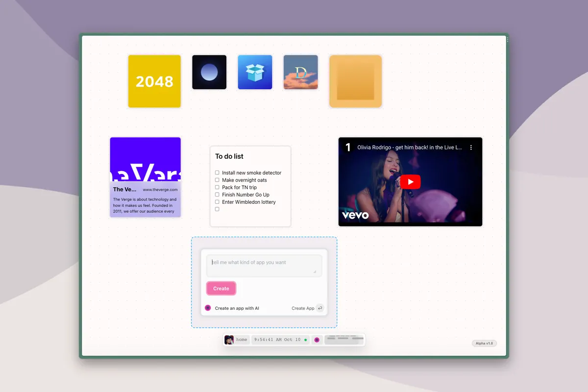Click 'Create an app with AI' label
Screen dimensions: 588x392
point(237,308)
